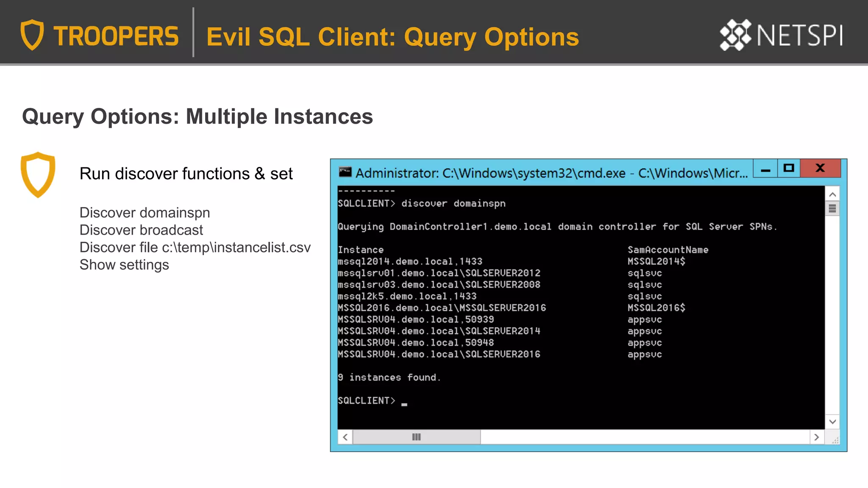Image resolution: width=868 pixels, height=488 pixels.
Task: Click the 'Instance' column header
Action: coord(361,250)
